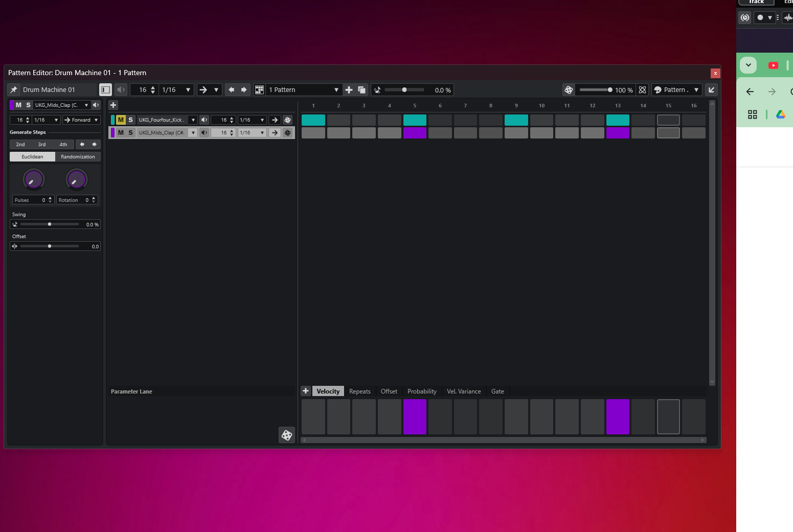Shift pattern steps right in top toolbar
Screen dimensions: 793x532
tap(244, 90)
